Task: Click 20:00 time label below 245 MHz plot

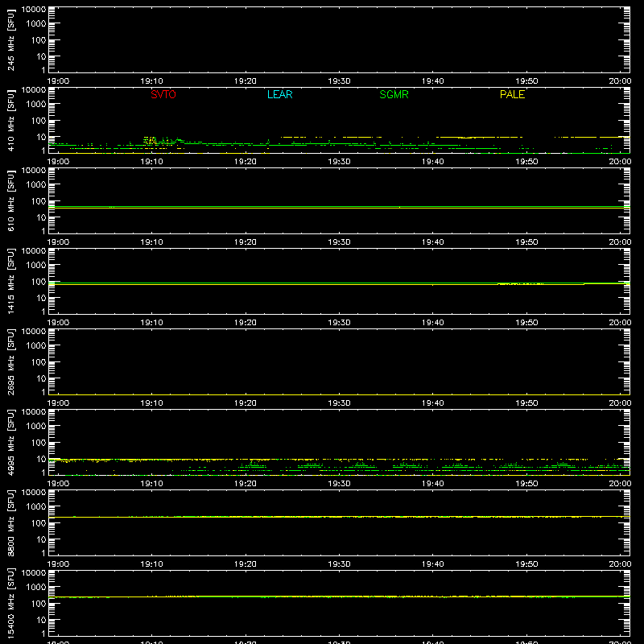Action: (620, 81)
